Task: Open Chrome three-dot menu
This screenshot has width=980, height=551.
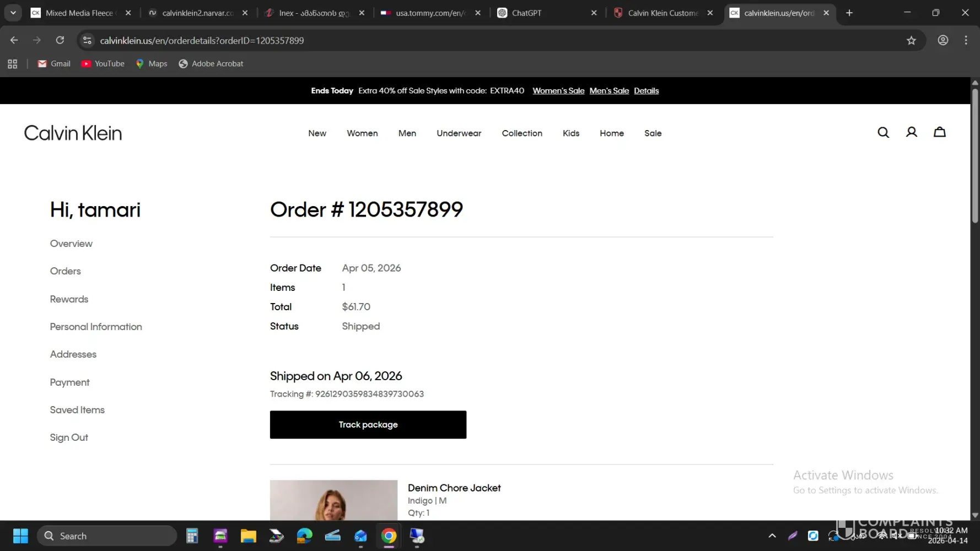Action: pos(966,40)
